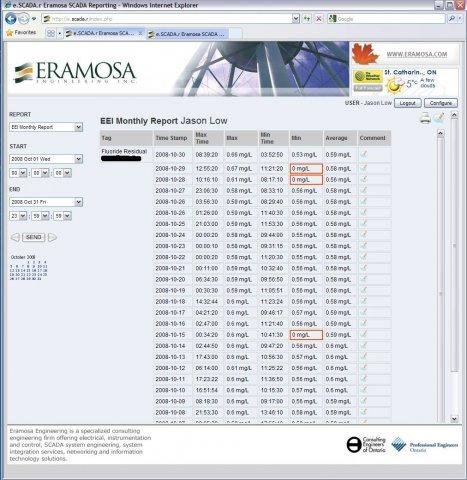Viewport: 467px width, 480px height.
Task: Open the recent pages dropdown beside Forward
Action: tap(34, 19)
